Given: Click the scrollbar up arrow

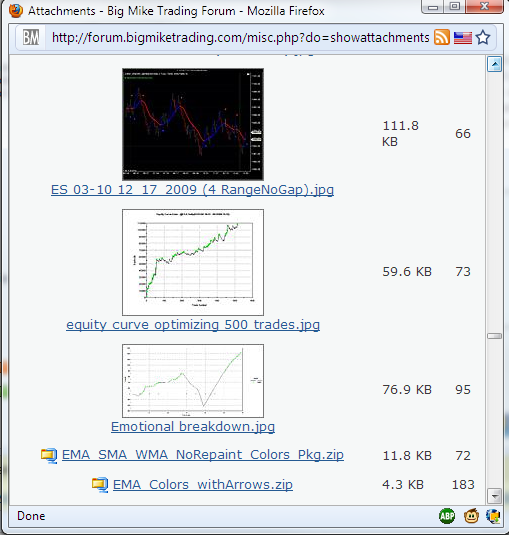Looking at the screenshot, I should pyautogui.click(x=494, y=64).
